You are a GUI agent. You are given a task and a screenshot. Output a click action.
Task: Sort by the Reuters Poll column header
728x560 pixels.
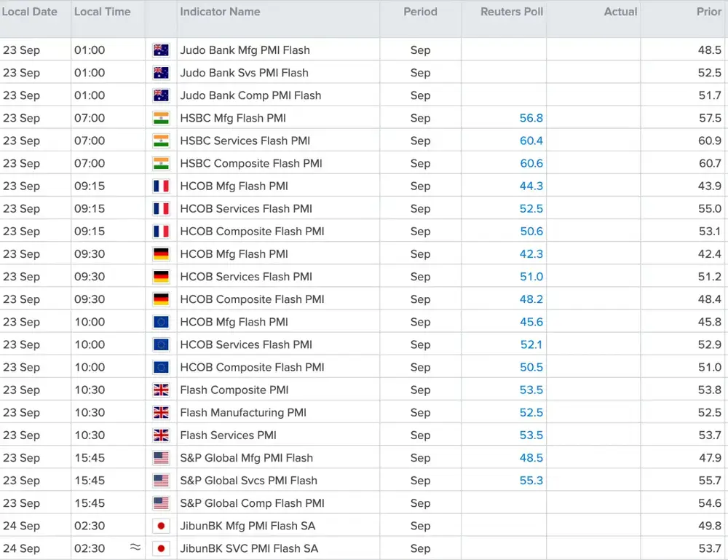click(512, 12)
